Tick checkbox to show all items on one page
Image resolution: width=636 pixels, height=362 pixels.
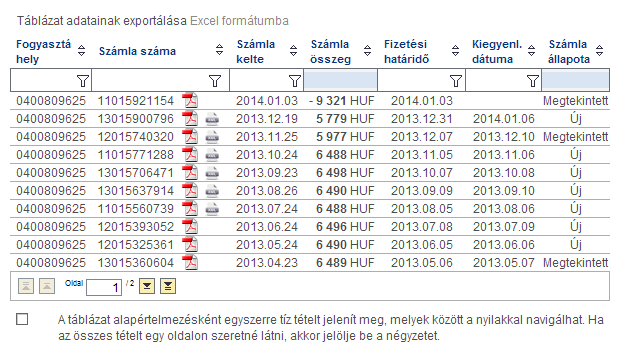22,319
